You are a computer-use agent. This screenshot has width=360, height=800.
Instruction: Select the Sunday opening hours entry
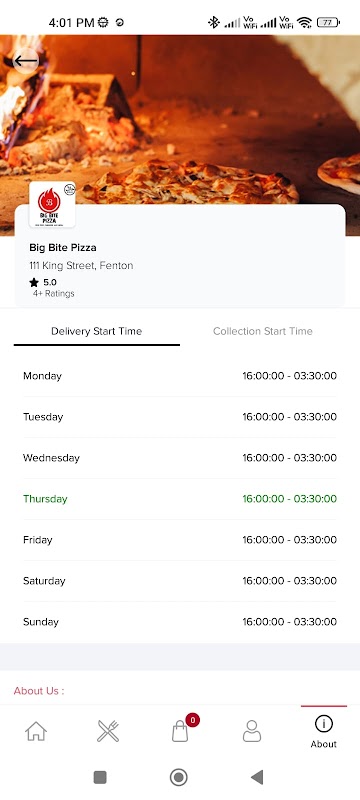[180, 622]
